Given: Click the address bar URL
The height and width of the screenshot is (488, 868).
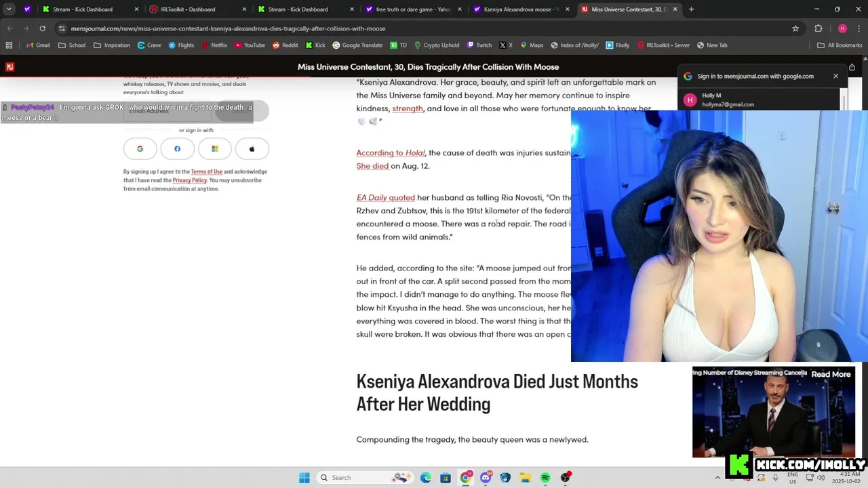Looking at the screenshot, I should tap(228, 28).
